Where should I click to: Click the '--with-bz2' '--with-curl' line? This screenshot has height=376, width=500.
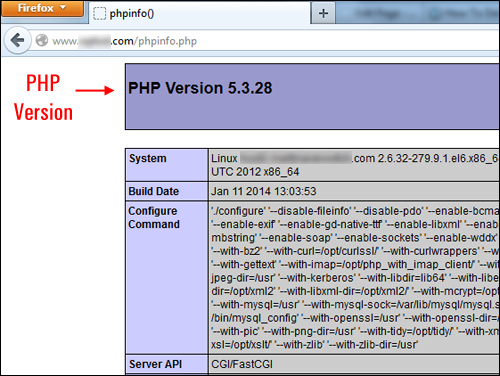pos(355,251)
